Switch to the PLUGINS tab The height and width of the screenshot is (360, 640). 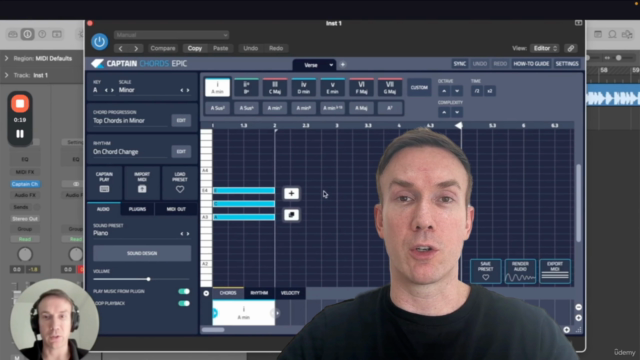(x=138, y=209)
